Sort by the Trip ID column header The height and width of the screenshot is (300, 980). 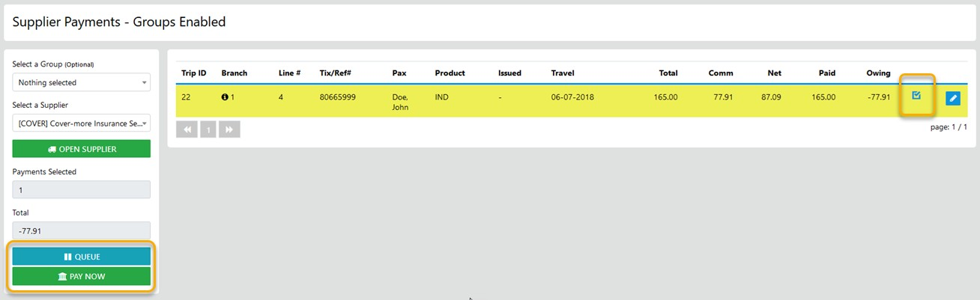point(193,73)
